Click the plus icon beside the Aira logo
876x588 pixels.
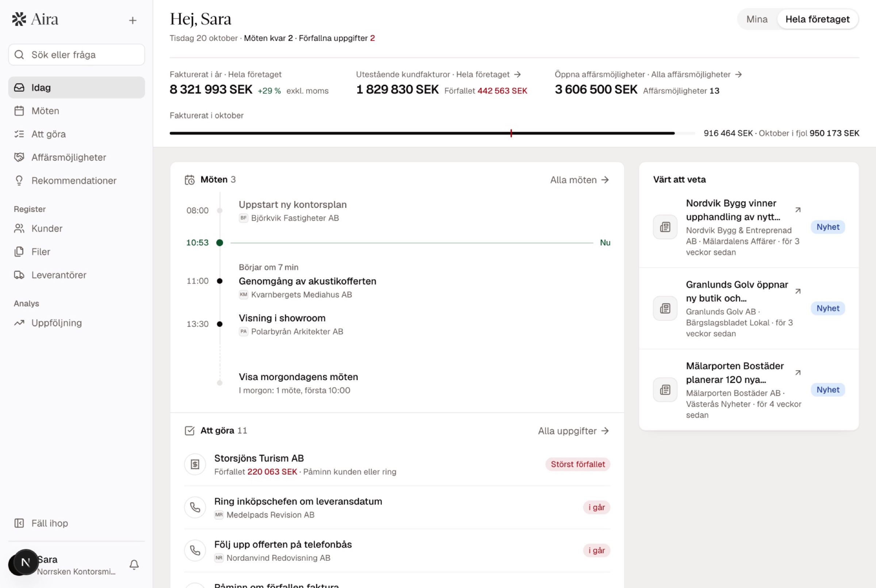tap(132, 20)
